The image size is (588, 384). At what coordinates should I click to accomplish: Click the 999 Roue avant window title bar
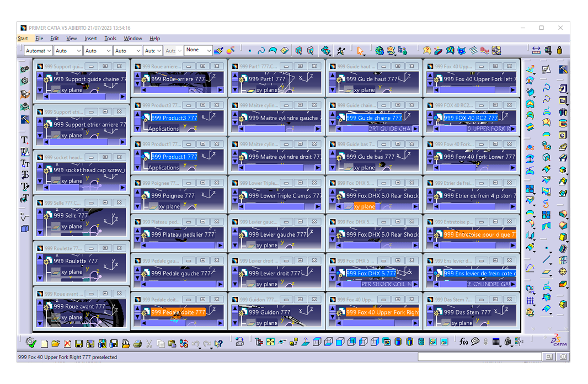82,294
